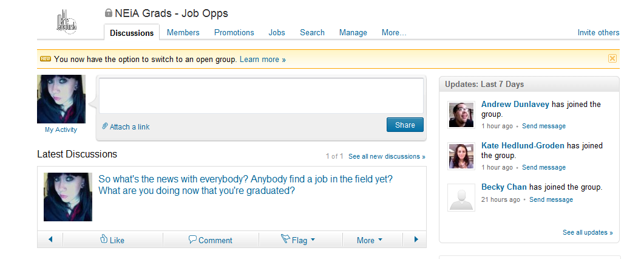This screenshot has width=644, height=259.
Task: Click the Flag icon on discussion
Action: 285,239
